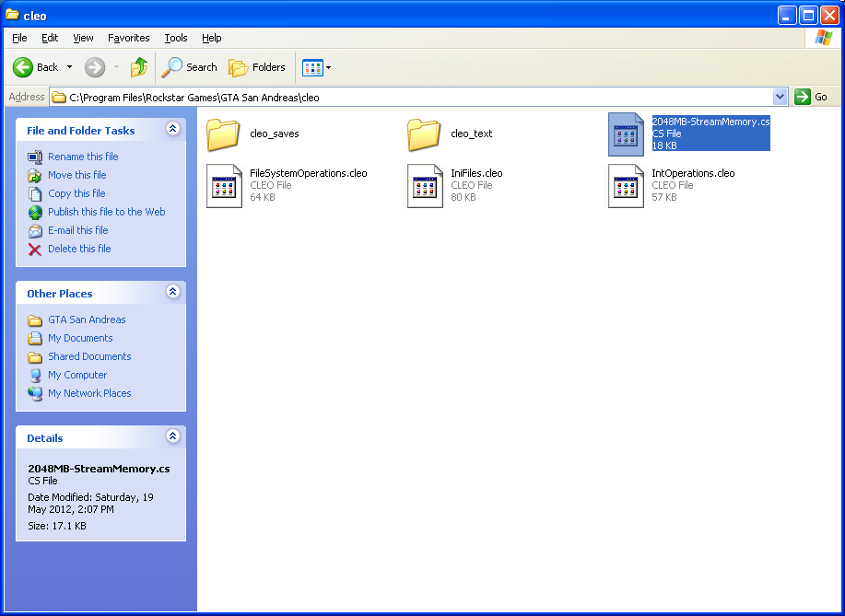Viewport: 845px width, 616px height.
Task: Open the File menu
Action: coord(19,38)
